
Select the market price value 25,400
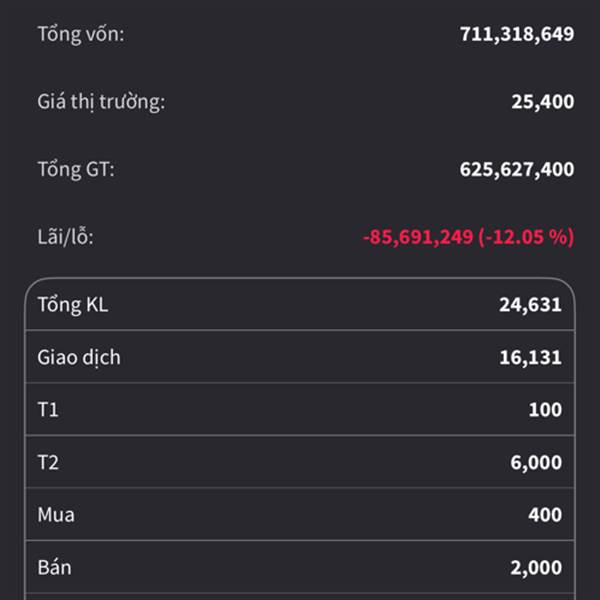point(541,101)
